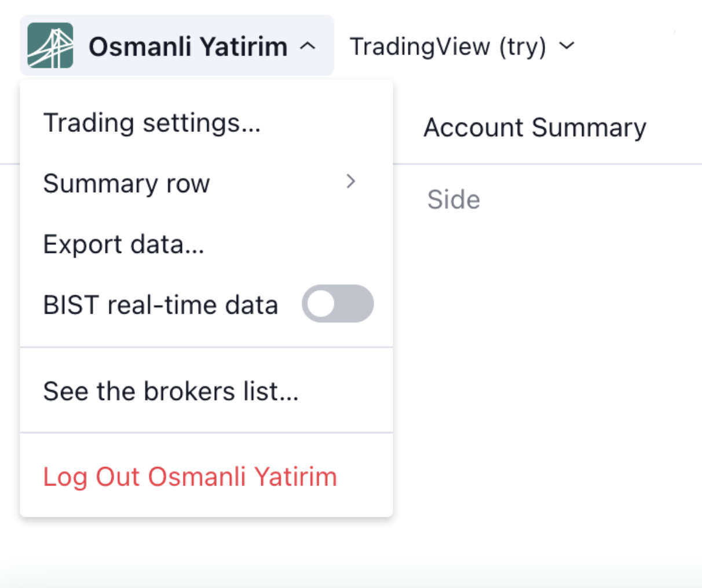Screen dimensions: 702x588
Task: Open Trading settings from the menu
Action: 152,123
